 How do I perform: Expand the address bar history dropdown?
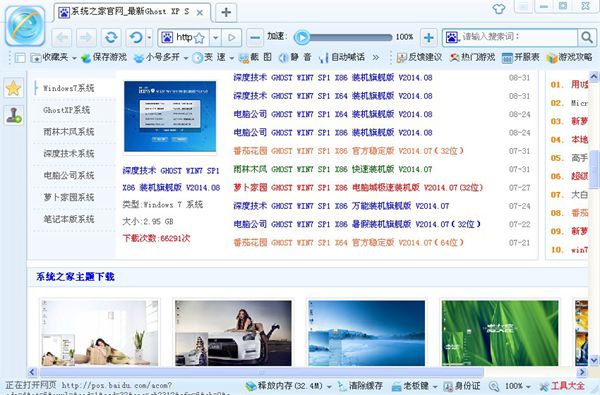click(215, 38)
